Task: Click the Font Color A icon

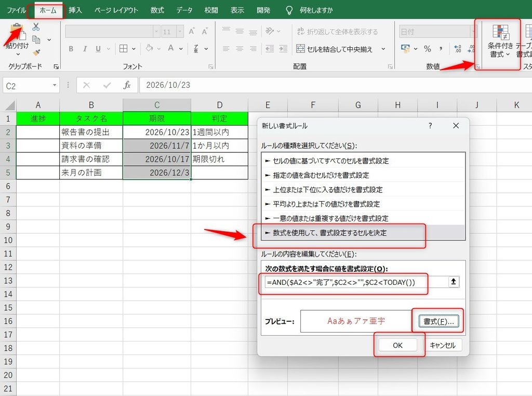Action: (170, 48)
